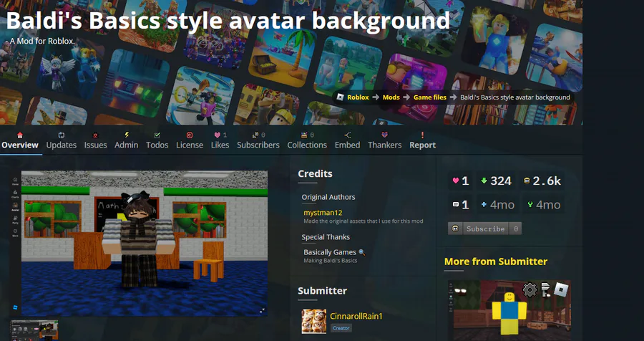Open the Report tab
The width and height of the screenshot is (644, 341).
tap(422, 140)
